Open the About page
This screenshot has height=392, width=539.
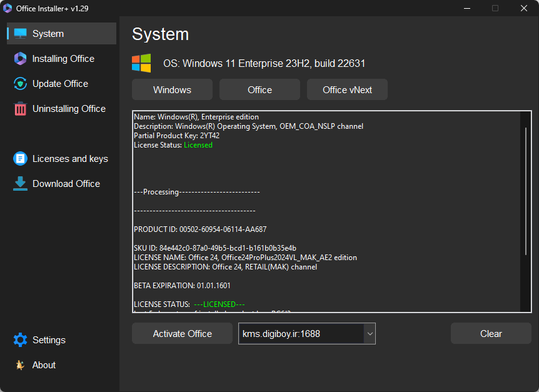coord(44,365)
